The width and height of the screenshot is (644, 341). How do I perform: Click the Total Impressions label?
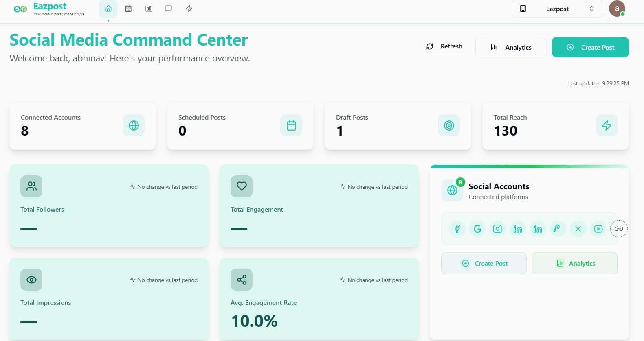tap(46, 303)
